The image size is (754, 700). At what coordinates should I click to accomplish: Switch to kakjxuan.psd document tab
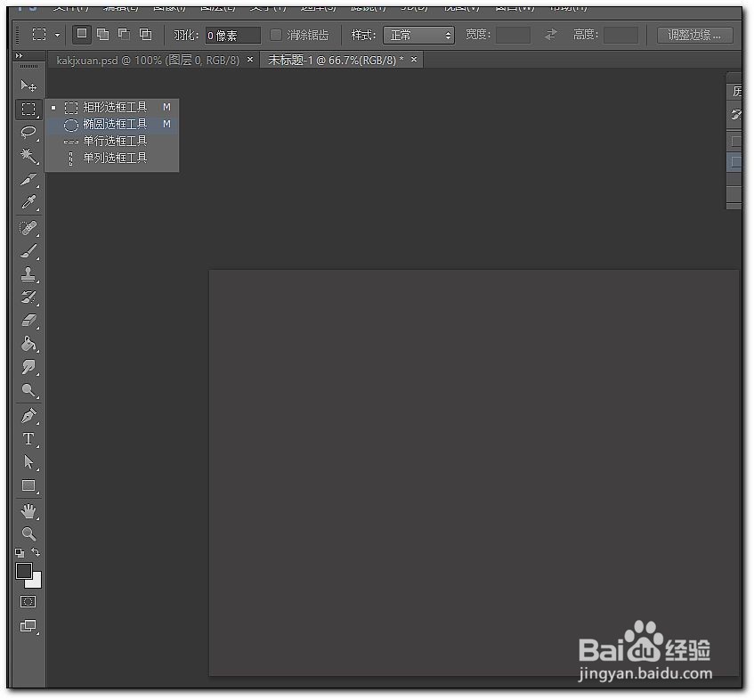click(148, 61)
